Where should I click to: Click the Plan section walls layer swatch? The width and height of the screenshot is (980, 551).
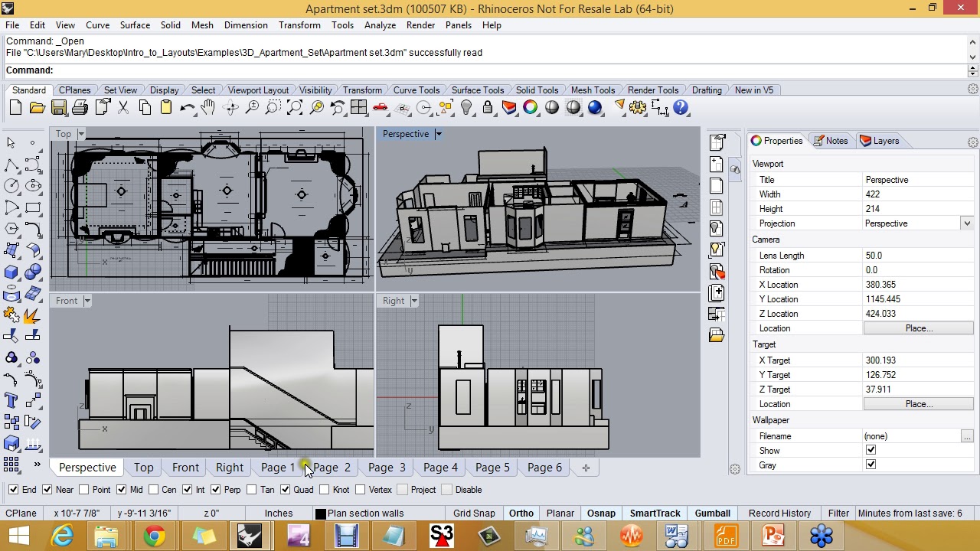click(321, 514)
